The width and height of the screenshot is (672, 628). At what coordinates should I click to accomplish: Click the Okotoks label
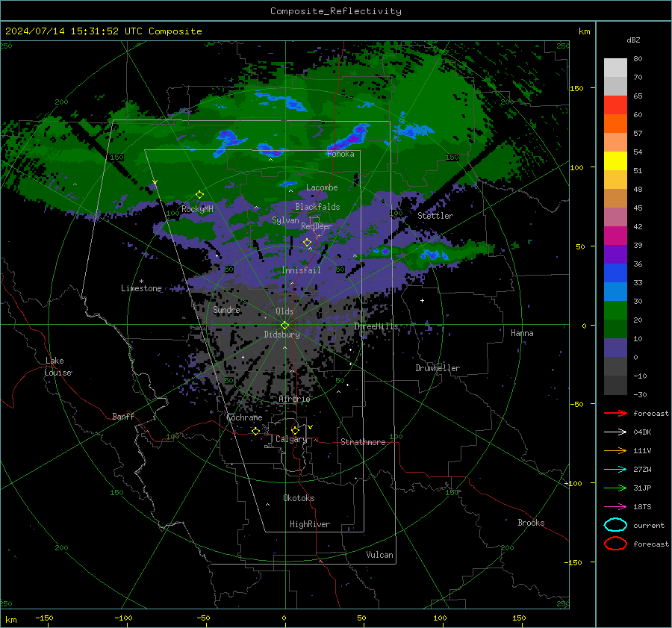pyautogui.click(x=299, y=498)
